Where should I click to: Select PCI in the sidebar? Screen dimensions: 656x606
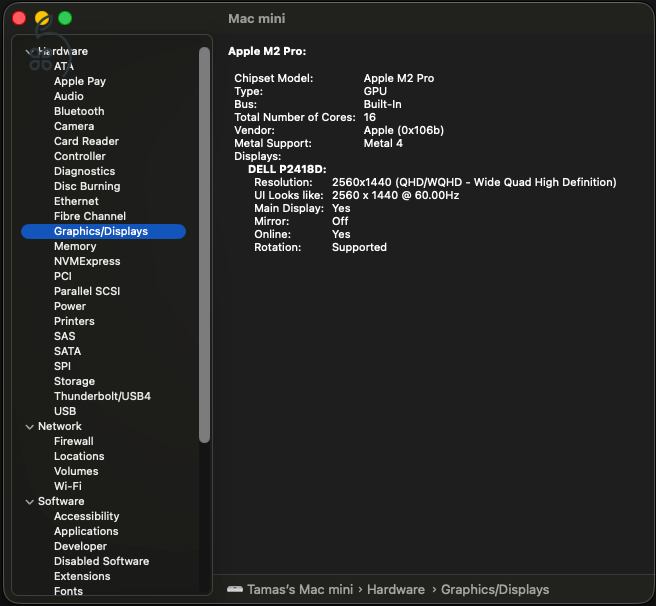tap(63, 276)
